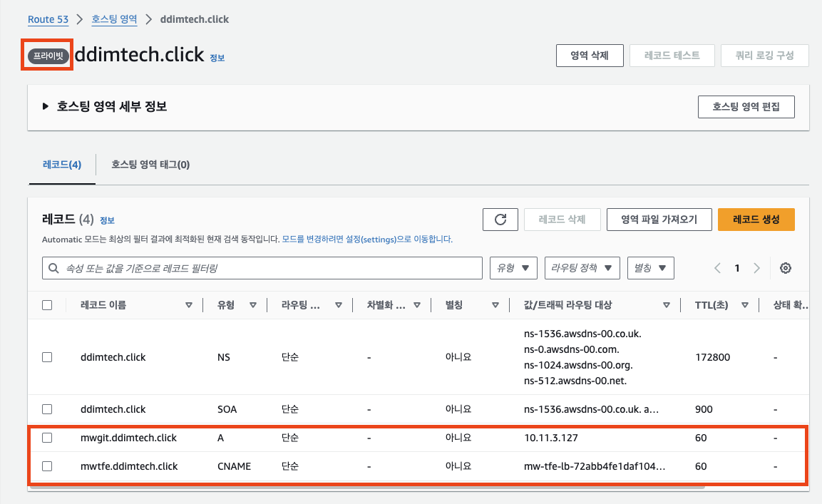Open the 라우팅 정책 filter dropdown
The height and width of the screenshot is (504, 822).
[x=582, y=268]
